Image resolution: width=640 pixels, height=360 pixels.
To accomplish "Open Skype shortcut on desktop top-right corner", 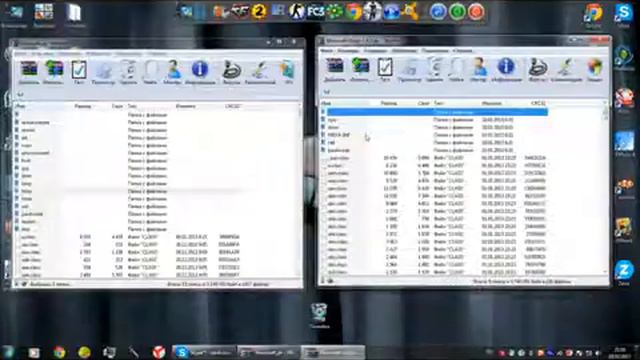I will coord(624,16).
